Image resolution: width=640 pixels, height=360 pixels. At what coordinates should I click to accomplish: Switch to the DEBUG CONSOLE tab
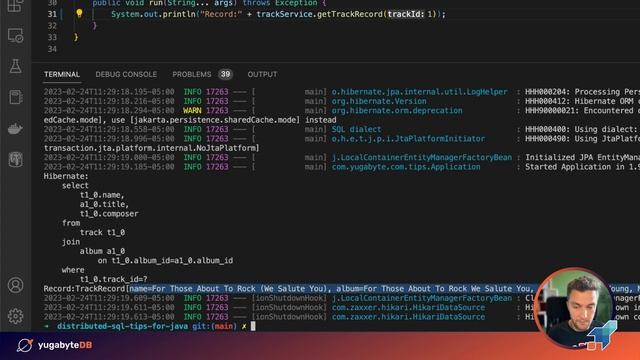coord(126,74)
